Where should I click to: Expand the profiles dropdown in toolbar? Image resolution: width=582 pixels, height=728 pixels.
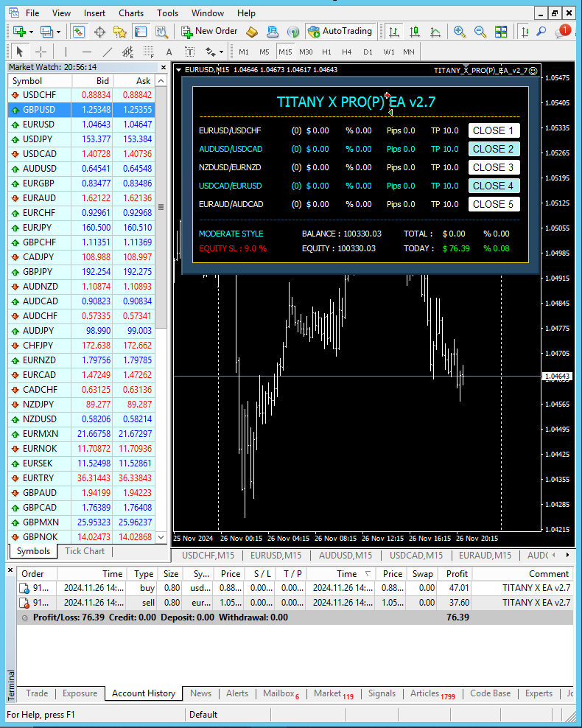point(57,32)
